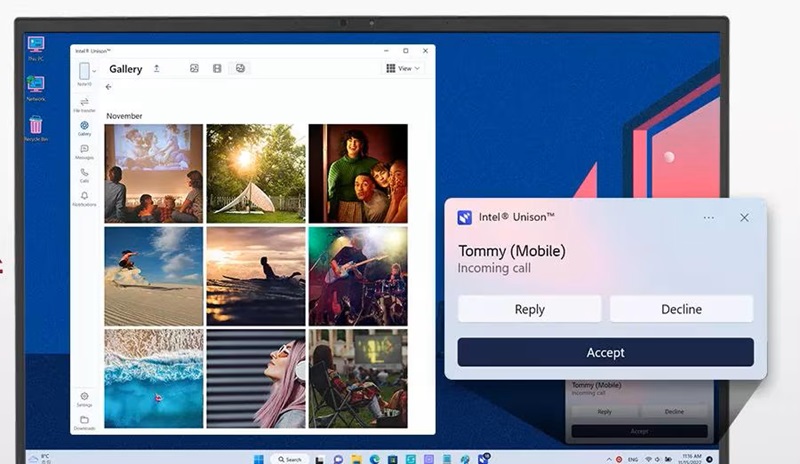
Task: Open Downloads folder in the Unison sidebar
Action: click(x=84, y=423)
